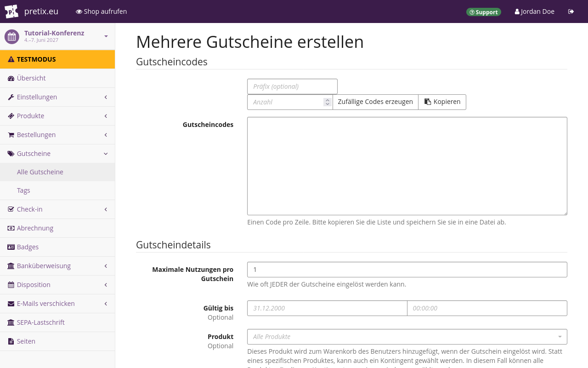Click the Kopieren button

tap(442, 102)
